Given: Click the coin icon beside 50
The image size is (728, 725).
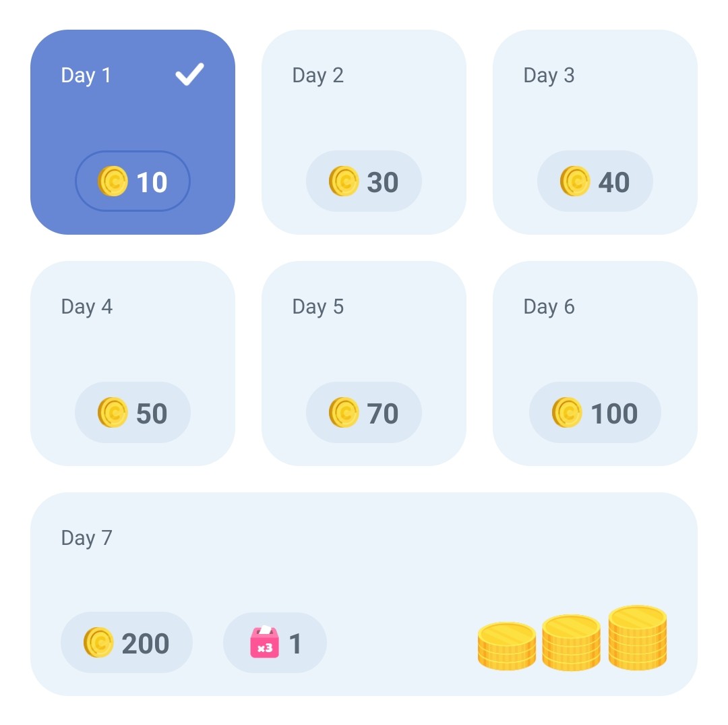Looking at the screenshot, I should [113, 413].
